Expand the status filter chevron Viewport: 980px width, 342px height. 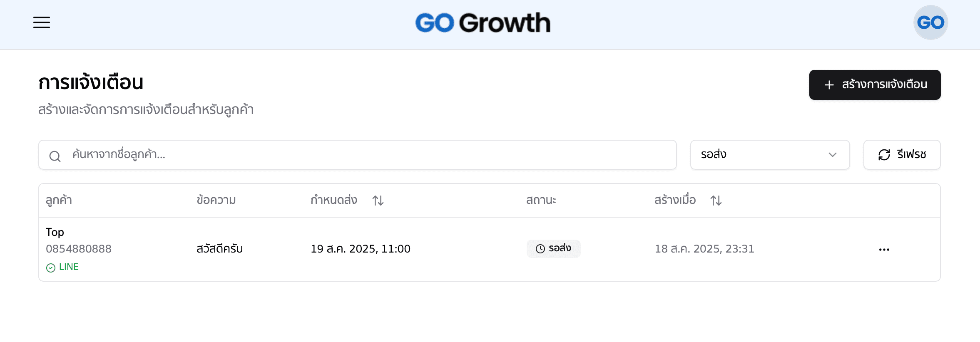(x=833, y=155)
